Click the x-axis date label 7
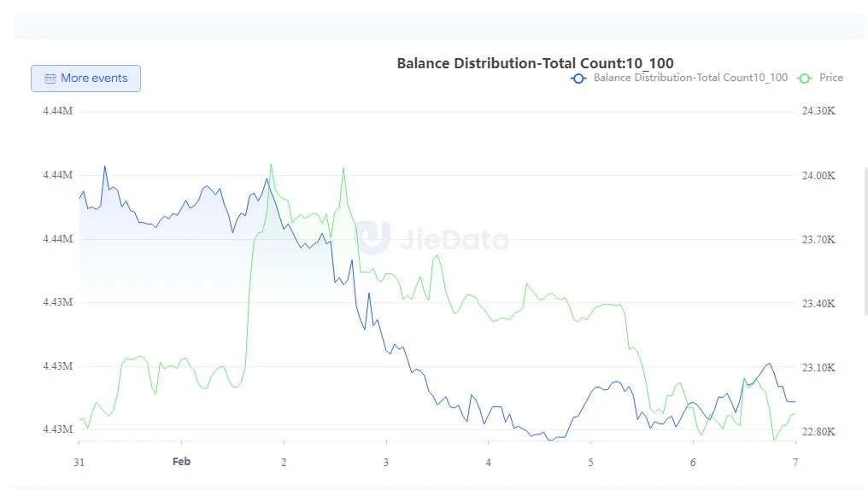The height and width of the screenshot is (490, 868). [x=795, y=463]
